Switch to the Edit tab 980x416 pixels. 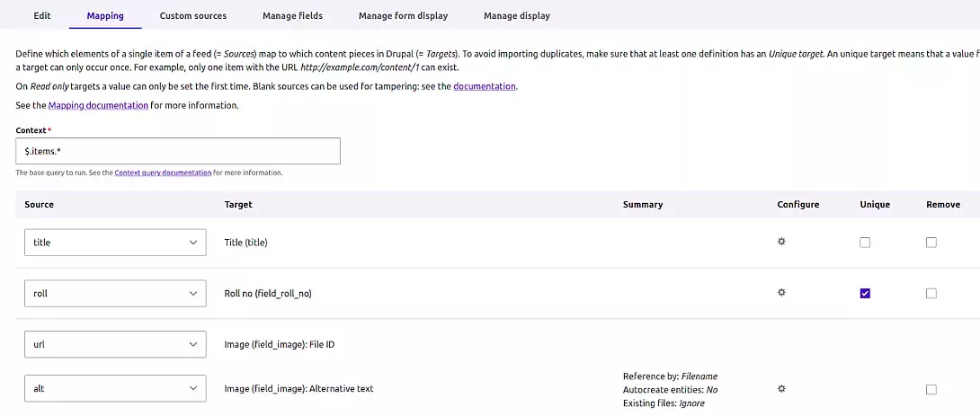pos(42,15)
